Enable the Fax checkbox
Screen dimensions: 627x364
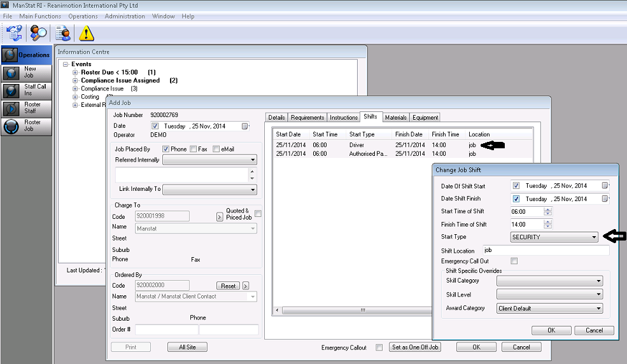coord(194,149)
